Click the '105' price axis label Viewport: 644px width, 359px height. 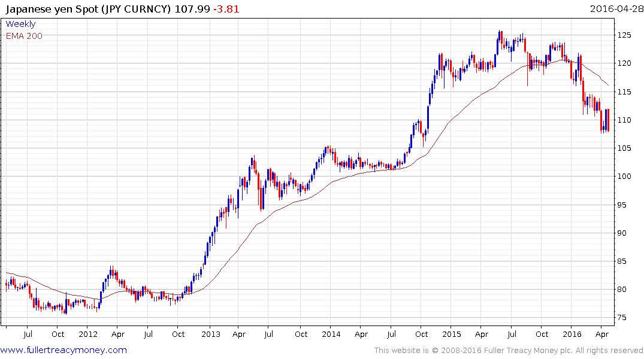click(x=624, y=148)
